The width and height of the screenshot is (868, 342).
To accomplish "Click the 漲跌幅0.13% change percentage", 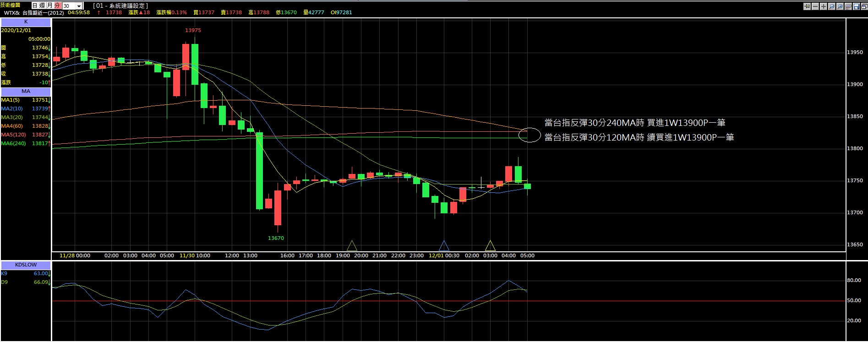I will tap(172, 12).
